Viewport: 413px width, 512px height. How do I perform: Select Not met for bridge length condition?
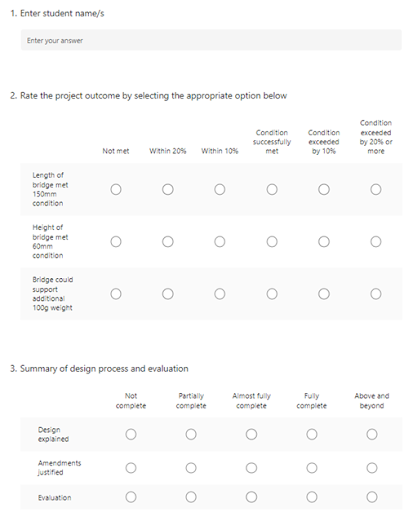click(116, 189)
